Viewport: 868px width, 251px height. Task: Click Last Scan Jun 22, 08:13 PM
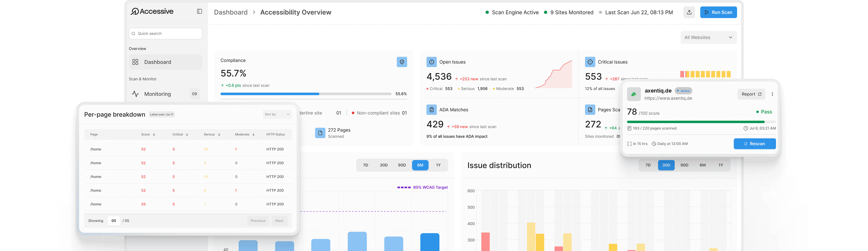click(636, 13)
